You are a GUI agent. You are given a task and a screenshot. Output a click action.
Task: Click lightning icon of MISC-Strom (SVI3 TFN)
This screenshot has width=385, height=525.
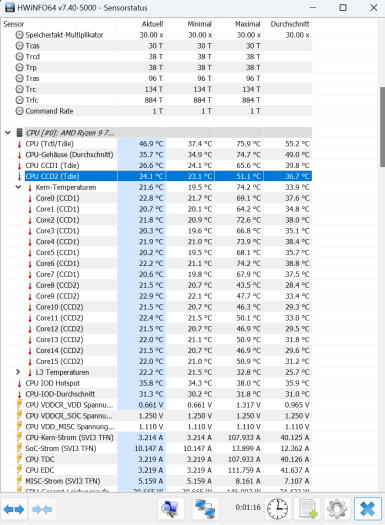pyautogui.click(x=19, y=481)
